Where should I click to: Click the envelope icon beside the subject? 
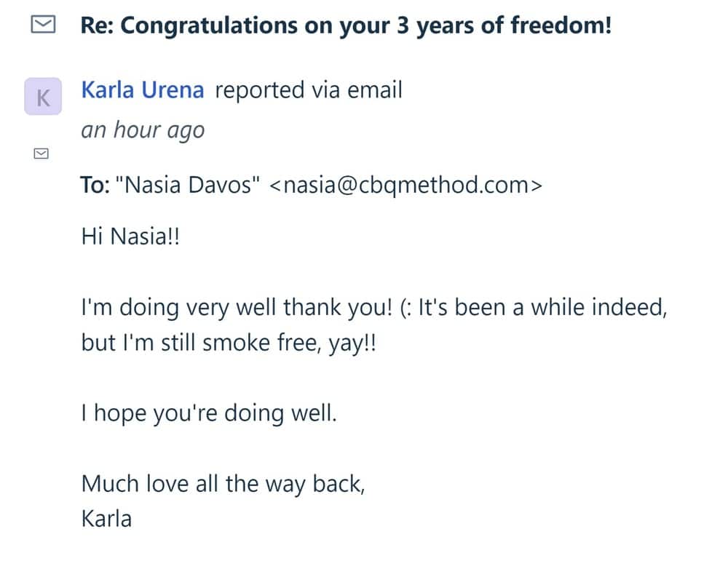point(43,26)
